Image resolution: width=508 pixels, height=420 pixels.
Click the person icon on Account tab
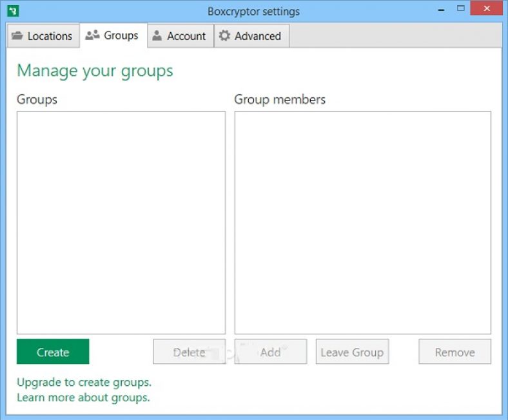point(157,36)
